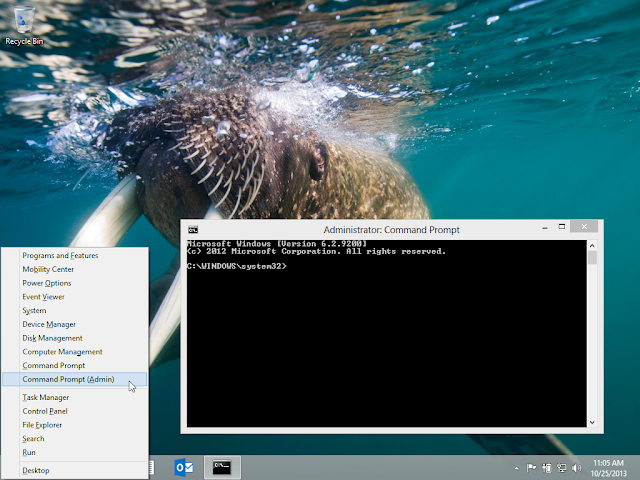Viewport: 640px width, 480px height.
Task: Click the 'Microsoft Windows [Version 6.2.9200]' line
Action: coord(277,244)
